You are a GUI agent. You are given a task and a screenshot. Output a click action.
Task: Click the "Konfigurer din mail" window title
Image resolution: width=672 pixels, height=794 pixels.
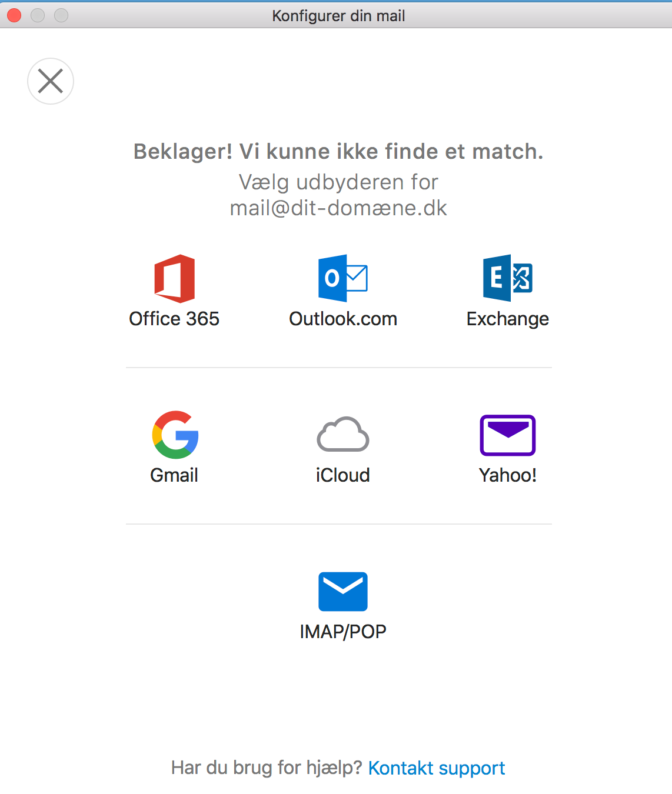338,16
